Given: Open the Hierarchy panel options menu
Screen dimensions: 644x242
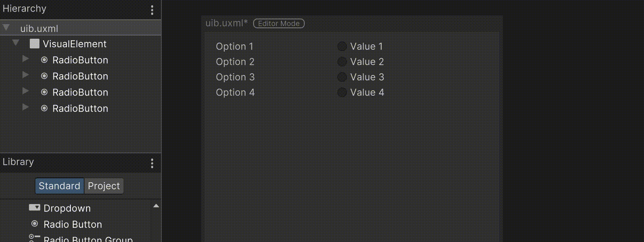Looking at the screenshot, I should (x=152, y=10).
